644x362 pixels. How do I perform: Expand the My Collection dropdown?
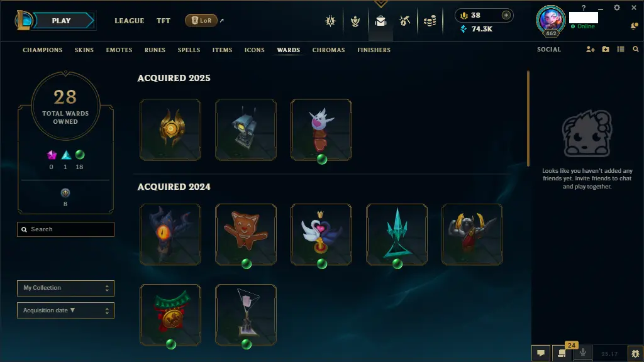pyautogui.click(x=65, y=288)
